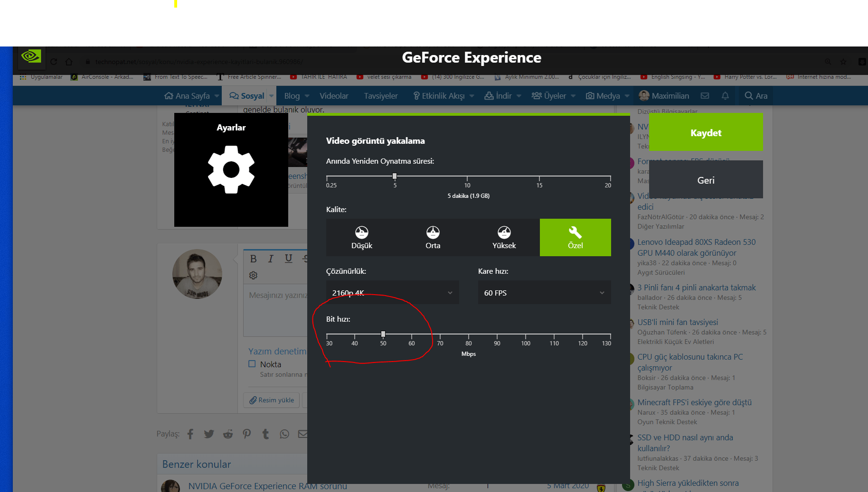
Task: Share the thread on Tumblr
Action: coord(265,434)
